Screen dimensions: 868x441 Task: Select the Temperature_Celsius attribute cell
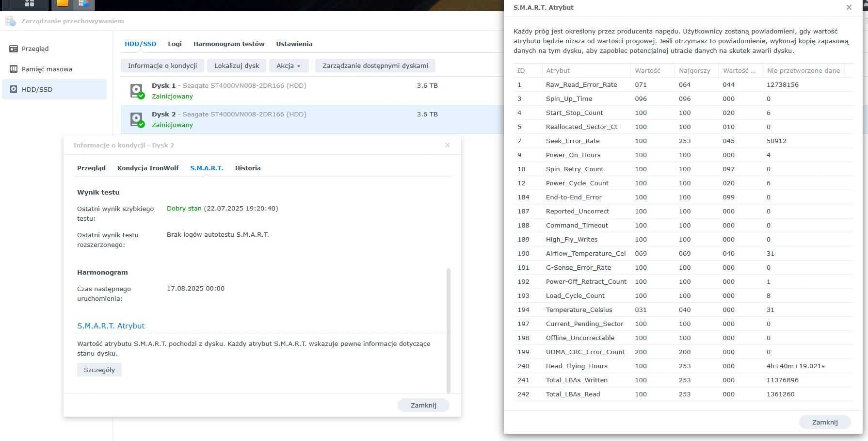click(579, 310)
